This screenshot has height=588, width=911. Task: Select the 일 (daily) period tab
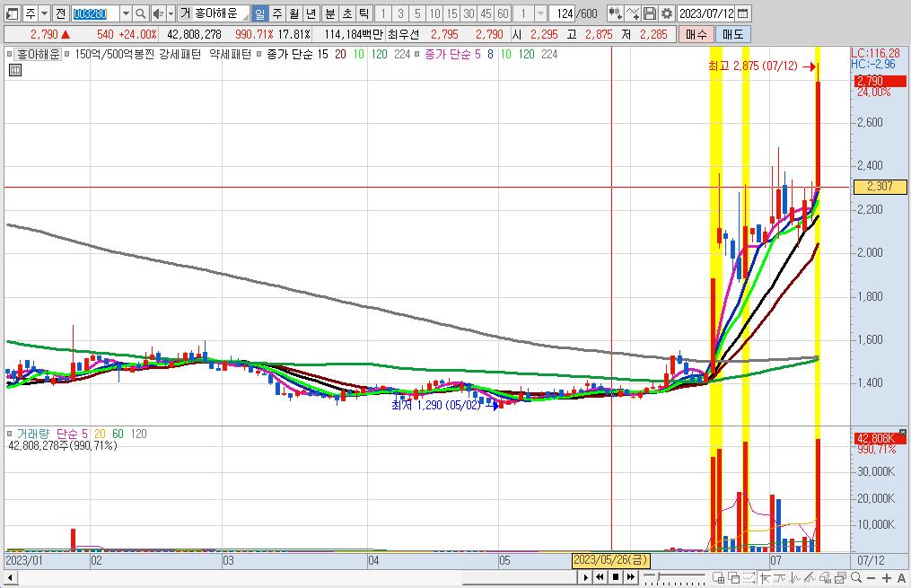259,13
